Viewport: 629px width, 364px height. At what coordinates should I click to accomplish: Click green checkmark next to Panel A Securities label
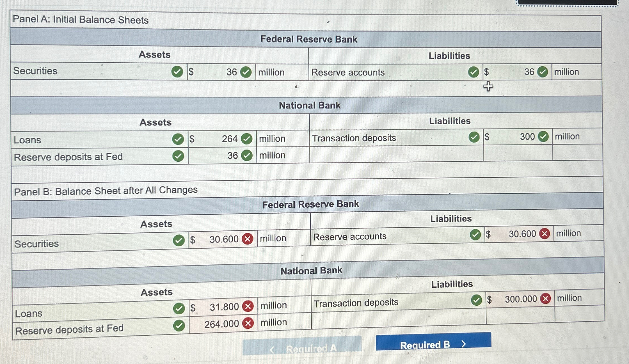coord(177,72)
